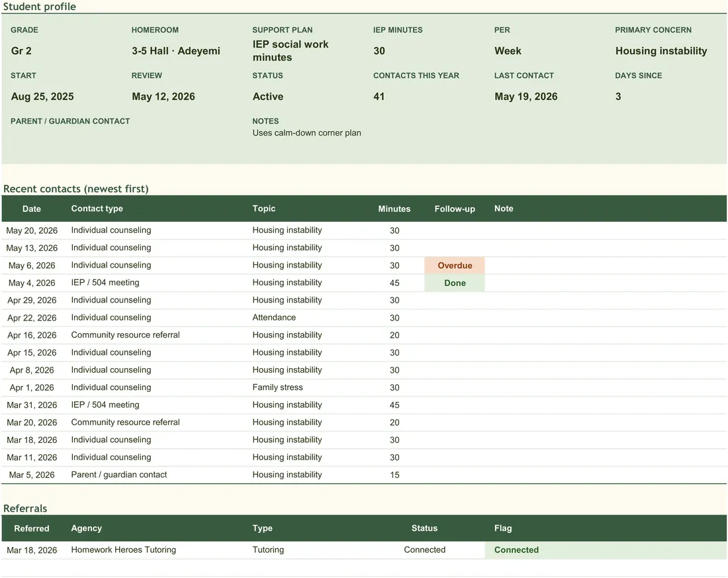Select the 'Follow-up' column header
The image size is (728, 578).
[x=455, y=209]
